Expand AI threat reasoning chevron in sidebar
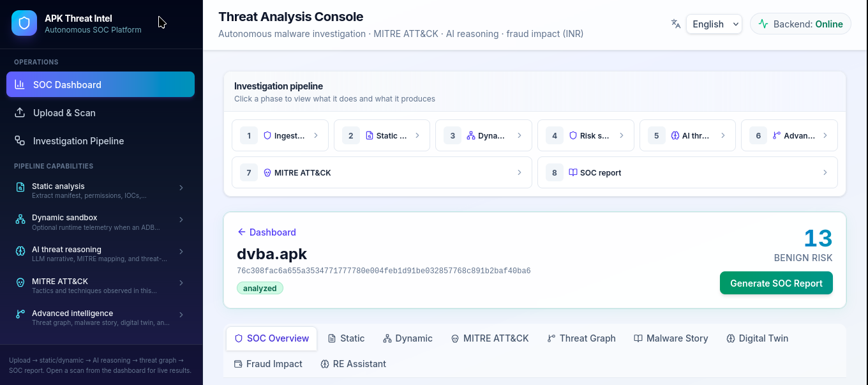Viewport: 868px width, 385px height. (181, 252)
